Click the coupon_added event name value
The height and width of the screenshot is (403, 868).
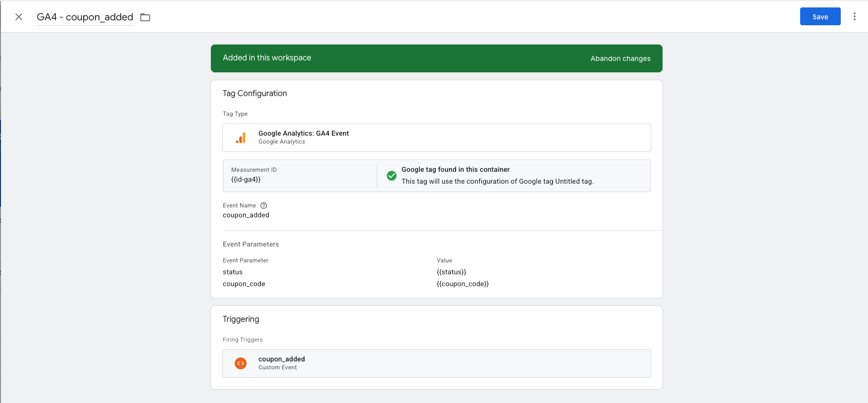(246, 215)
